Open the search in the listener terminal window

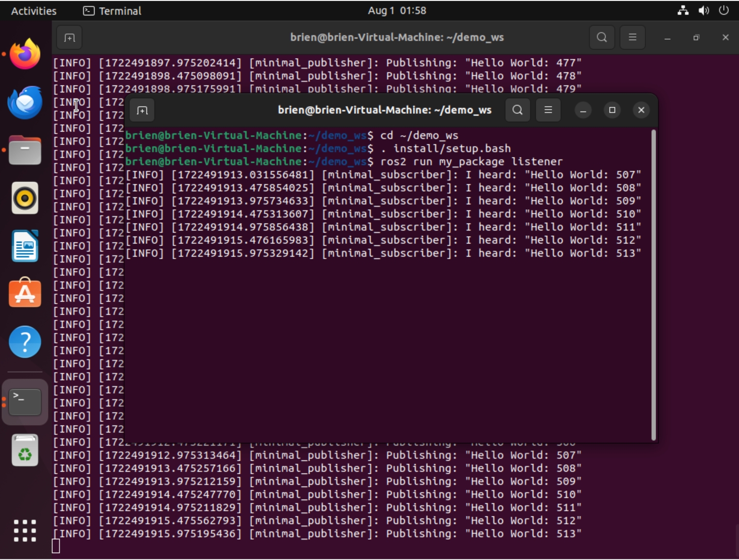(517, 110)
